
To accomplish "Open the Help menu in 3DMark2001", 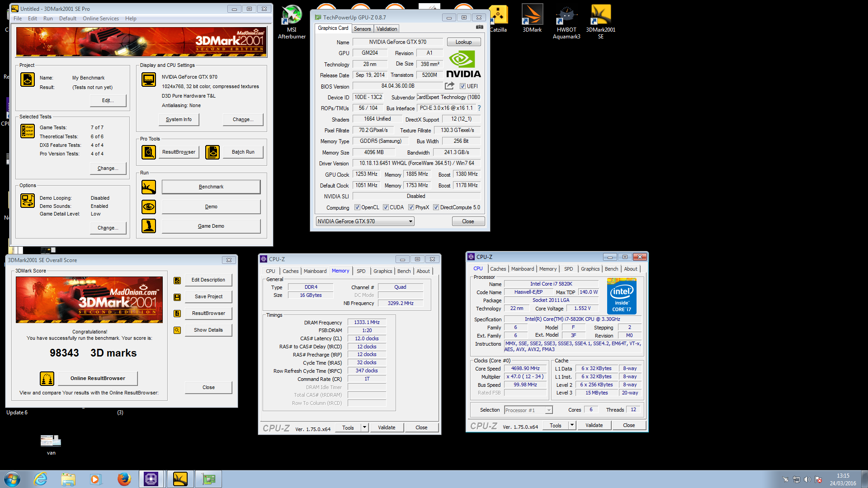I will [x=131, y=19].
